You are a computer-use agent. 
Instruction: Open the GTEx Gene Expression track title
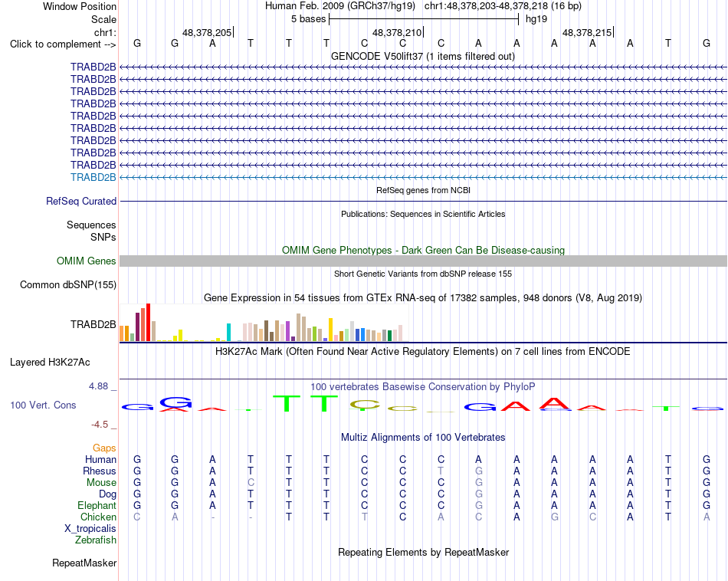(423, 297)
